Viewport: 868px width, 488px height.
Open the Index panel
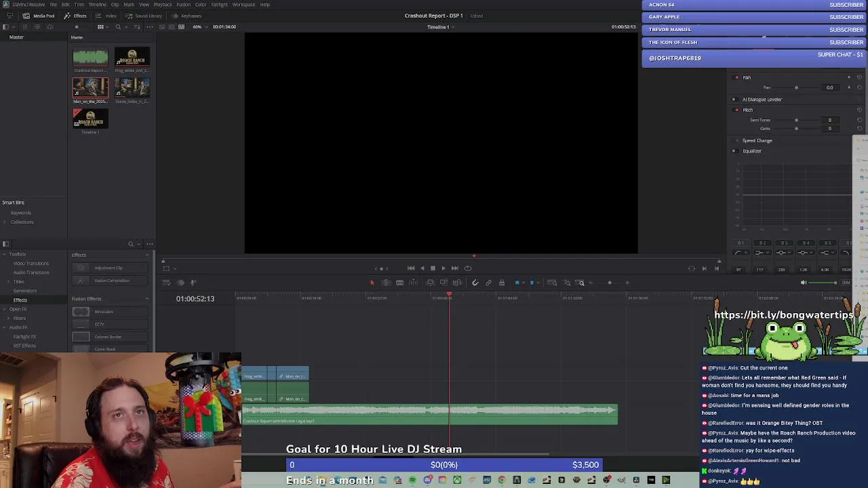point(106,16)
